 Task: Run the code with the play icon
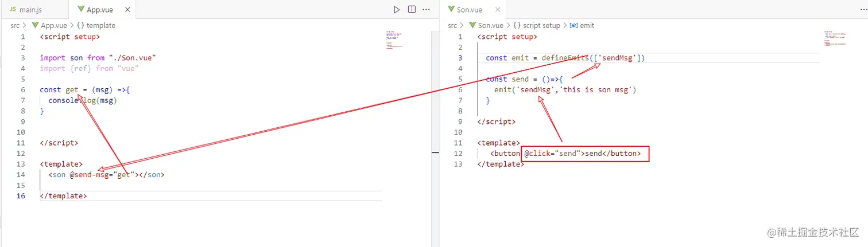(397, 10)
